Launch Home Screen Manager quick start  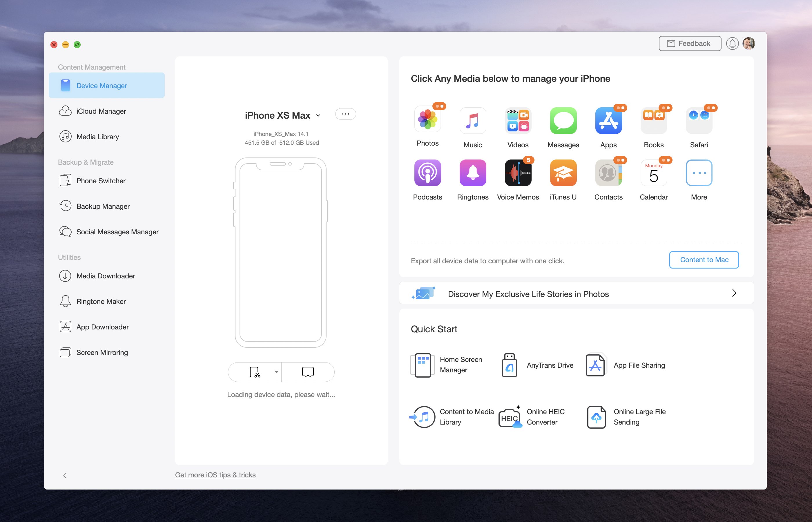(447, 365)
